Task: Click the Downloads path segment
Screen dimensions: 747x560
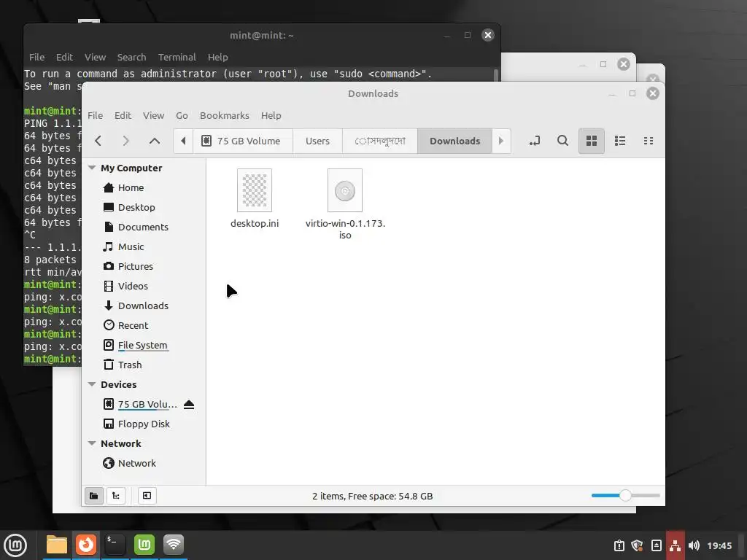Action: tap(454, 141)
